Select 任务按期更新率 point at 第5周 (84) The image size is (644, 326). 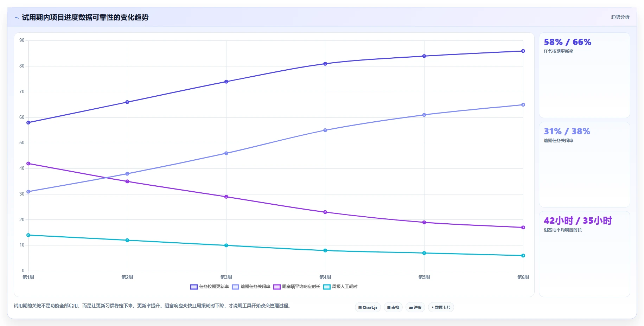pos(424,56)
